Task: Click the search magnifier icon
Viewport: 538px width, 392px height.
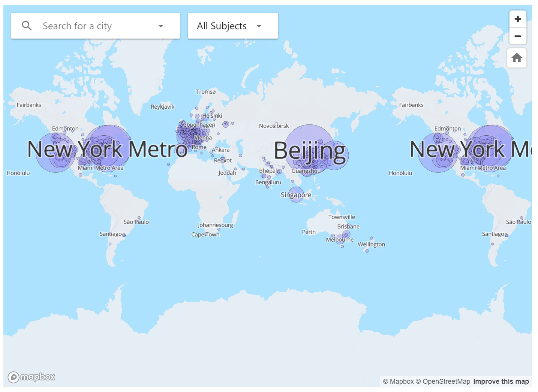Action: [27, 26]
